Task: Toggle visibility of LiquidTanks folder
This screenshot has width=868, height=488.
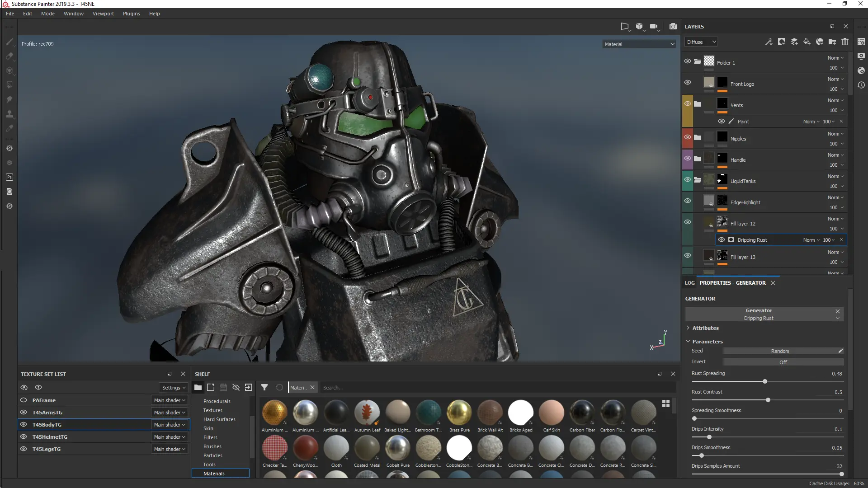Action: coord(688,180)
